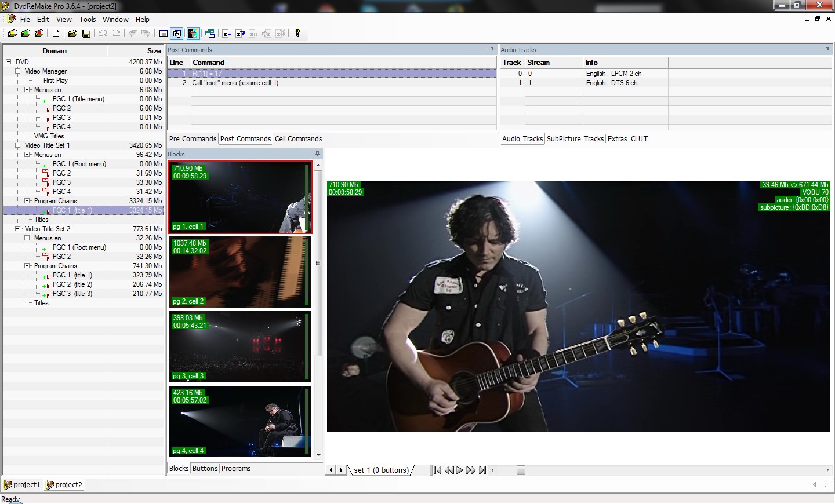Open project using the open folder icon

point(72,34)
